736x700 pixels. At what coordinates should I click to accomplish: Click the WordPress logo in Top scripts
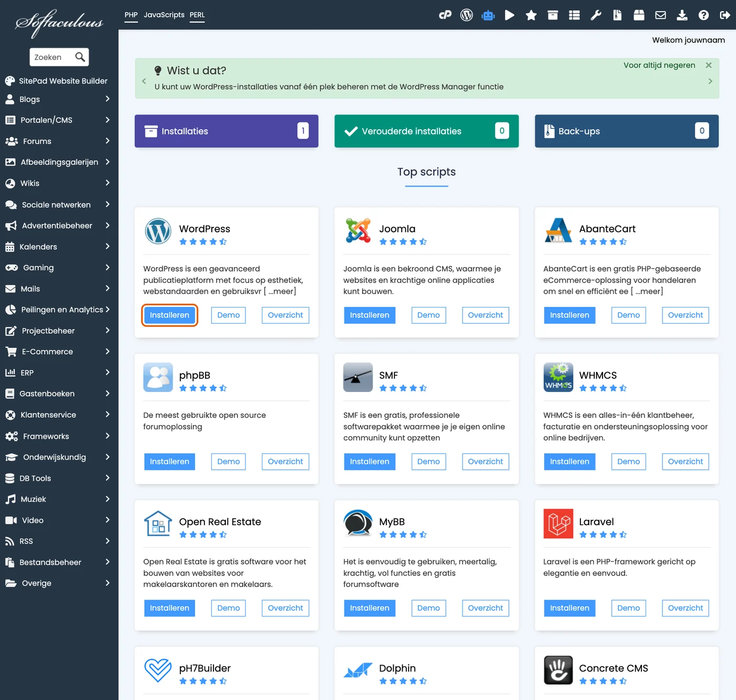pyautogui.click(x=158, y=231)
